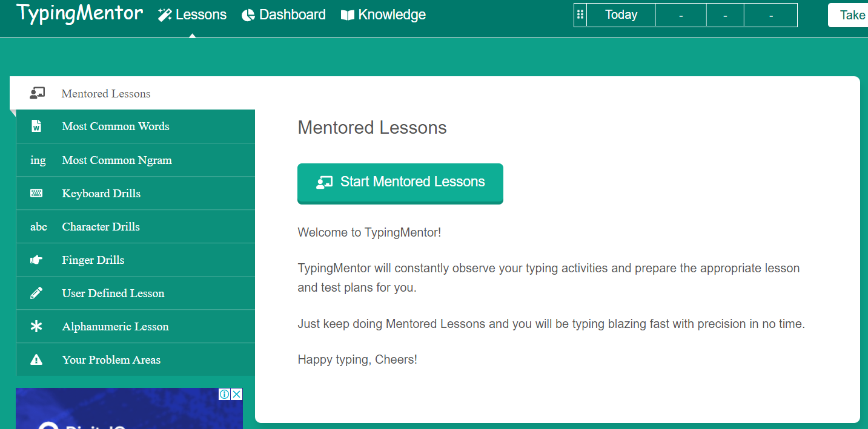Screen dimensions: 868x429
Task: Open the Knowledge menu label
Action: [x=392, y=15]
